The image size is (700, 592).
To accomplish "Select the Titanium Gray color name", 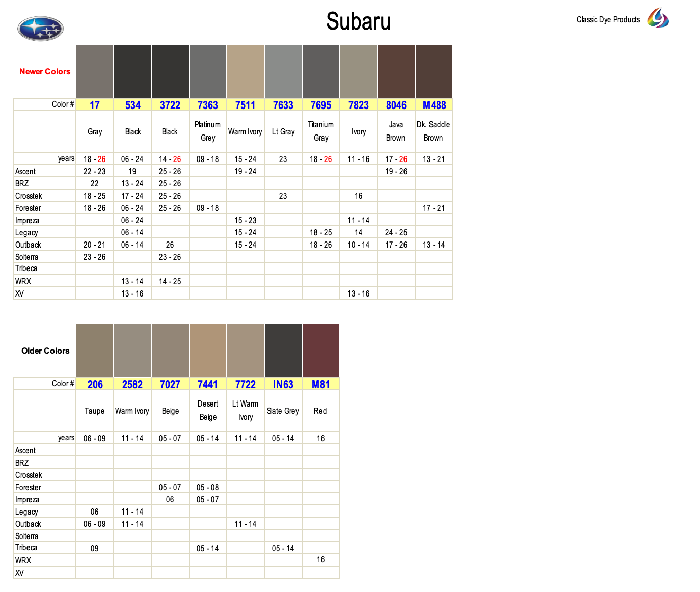I will point(321,131).
